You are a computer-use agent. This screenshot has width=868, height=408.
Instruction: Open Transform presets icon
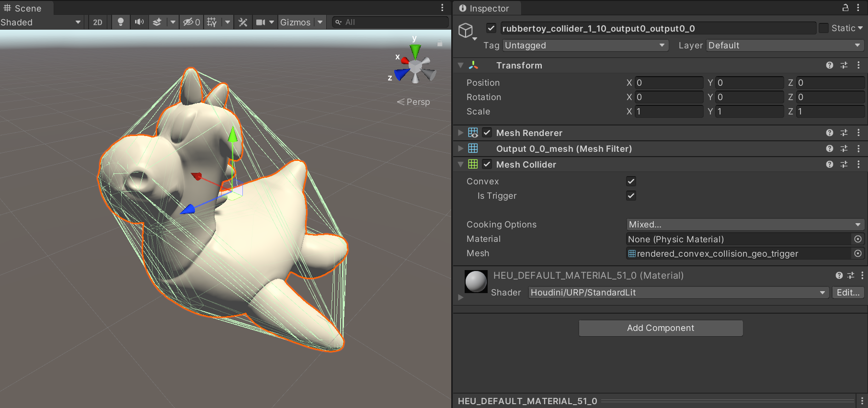(x=844, y=65)
